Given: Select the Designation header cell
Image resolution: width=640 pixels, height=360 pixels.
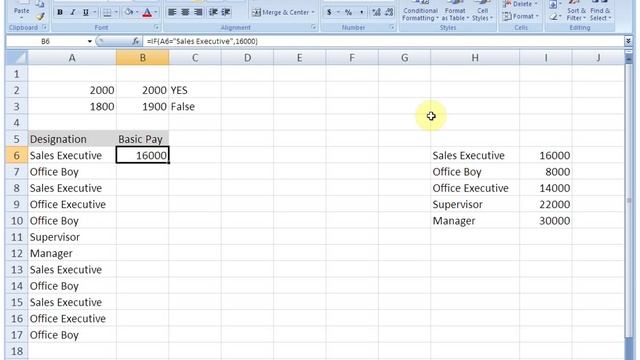Looking at the screenshot, I should 72,139.
